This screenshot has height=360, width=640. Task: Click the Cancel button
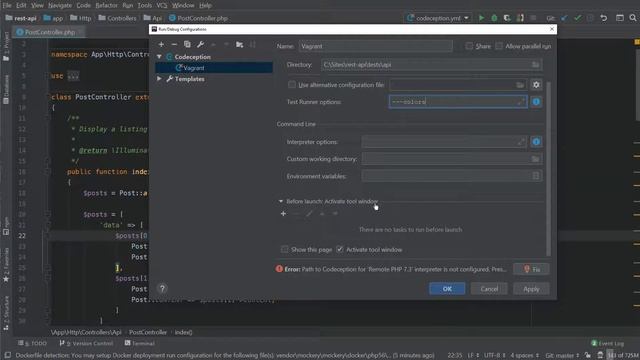(x=489, y=289)
